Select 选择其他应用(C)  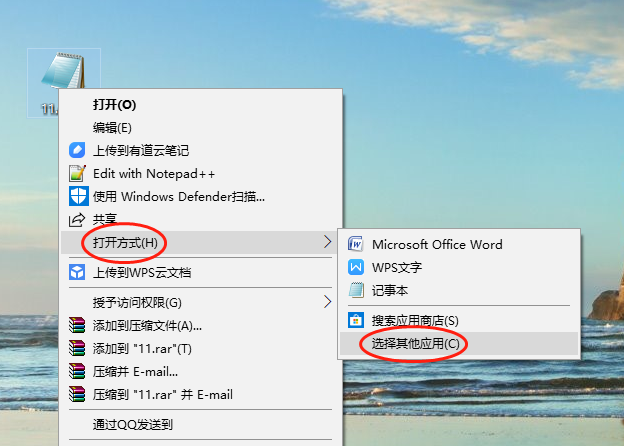pyautogui.click(x=459, y=343)
